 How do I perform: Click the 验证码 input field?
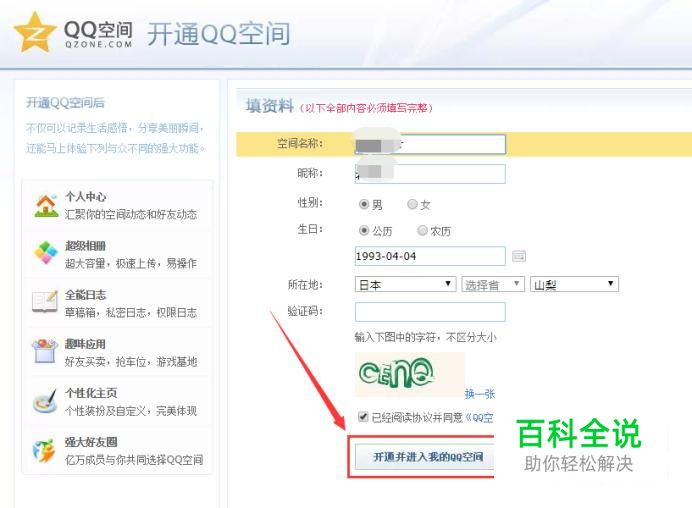(430, 312)
